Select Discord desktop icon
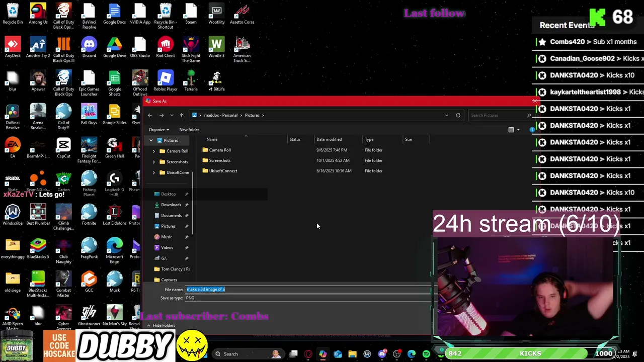Image resolution: width=644 pixels, height=362 pixels. [x=89, y=48]
